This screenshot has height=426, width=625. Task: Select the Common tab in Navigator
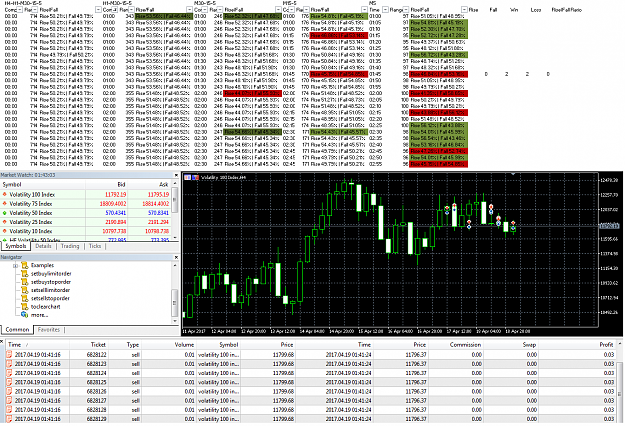[x=17, y=330]
